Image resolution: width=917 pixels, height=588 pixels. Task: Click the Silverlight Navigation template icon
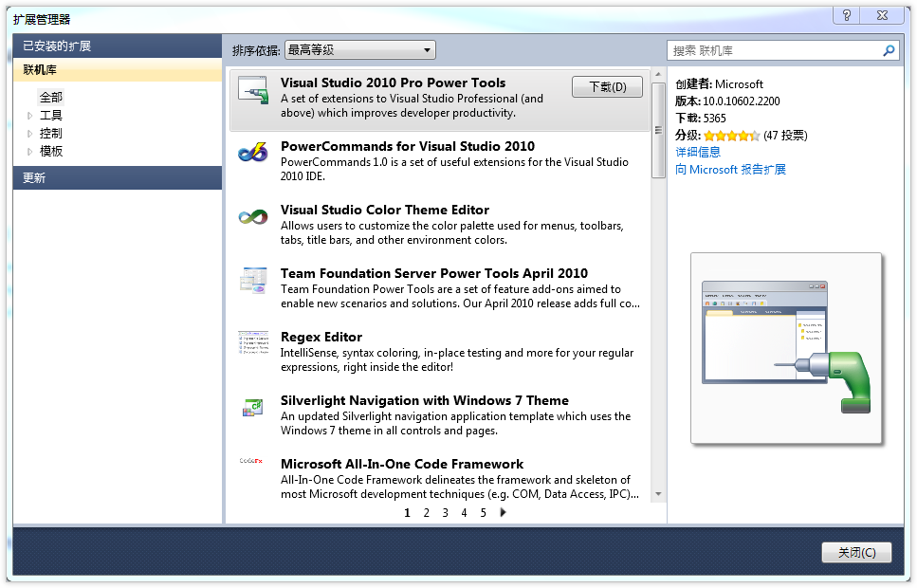[253, 407]
